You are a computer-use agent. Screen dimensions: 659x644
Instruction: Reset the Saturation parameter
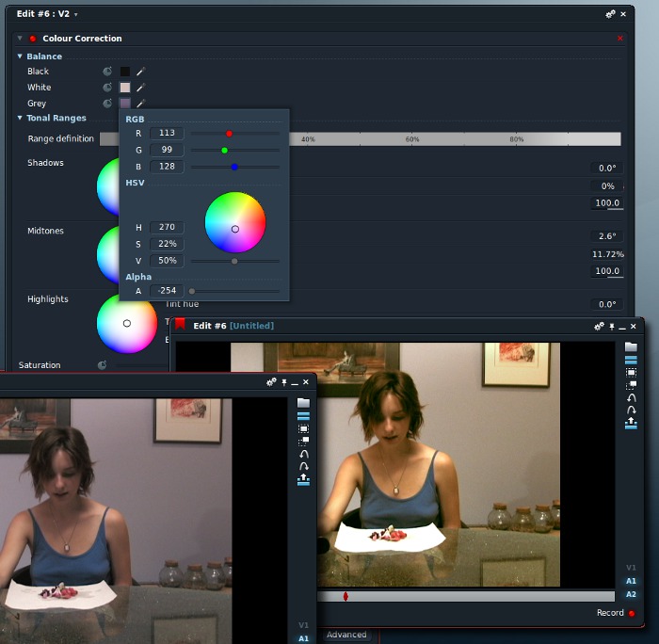[x=103, y=365]
